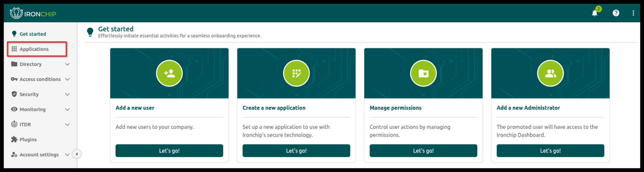Screen dimensions: 644x172
Task: Click Let's go under Create a new application
Action: coord(296,151)
